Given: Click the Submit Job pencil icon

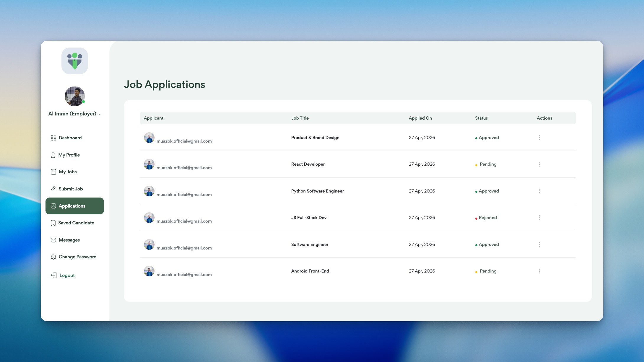Looking at the screenshot, I should point(53,189).
